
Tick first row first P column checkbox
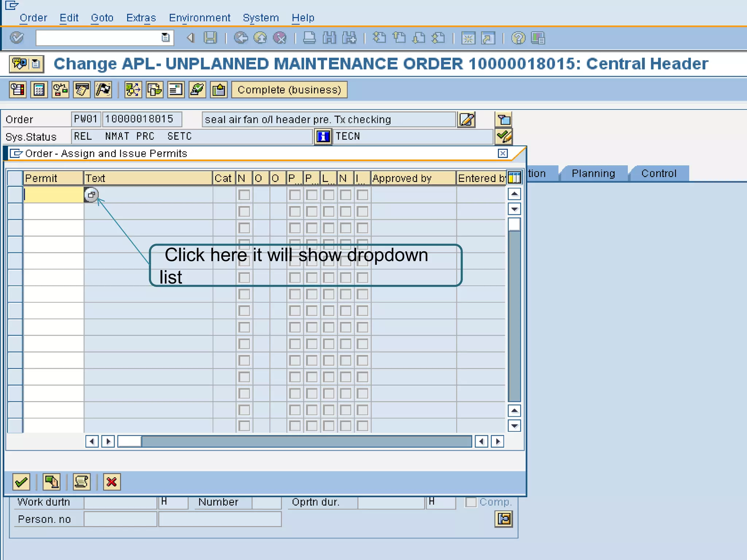coord(295,195)
